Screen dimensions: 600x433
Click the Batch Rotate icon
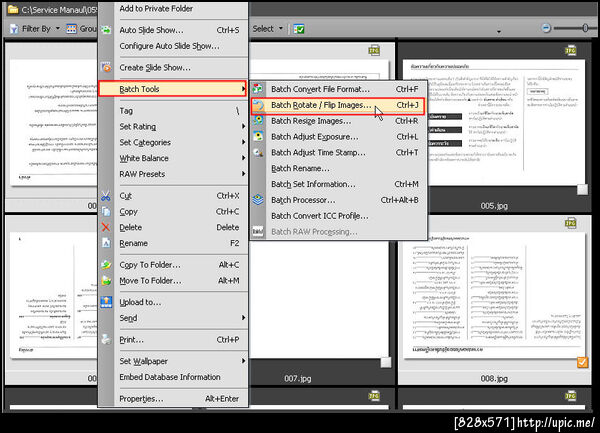[x=258, y=105]
